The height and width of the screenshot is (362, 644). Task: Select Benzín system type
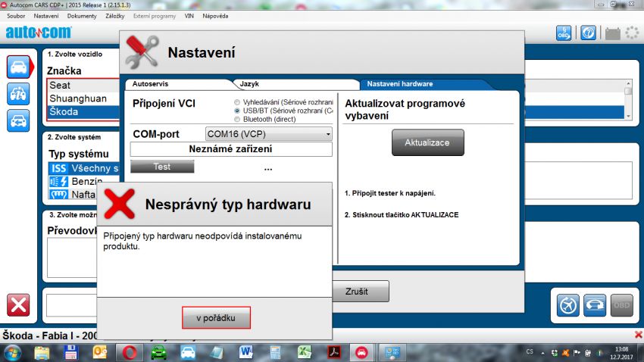84,182
